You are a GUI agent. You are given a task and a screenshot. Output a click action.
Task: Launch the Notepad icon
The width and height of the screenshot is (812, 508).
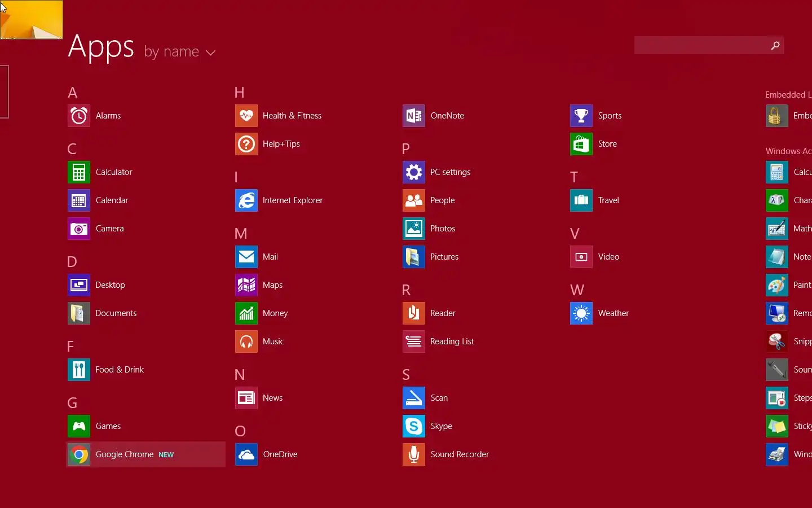pyautogui.click(x=777, y=257)
